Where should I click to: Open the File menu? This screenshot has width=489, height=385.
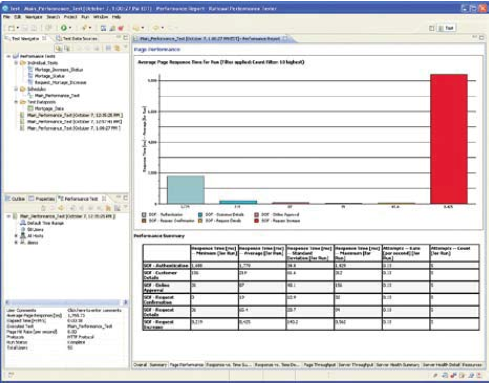7,17
